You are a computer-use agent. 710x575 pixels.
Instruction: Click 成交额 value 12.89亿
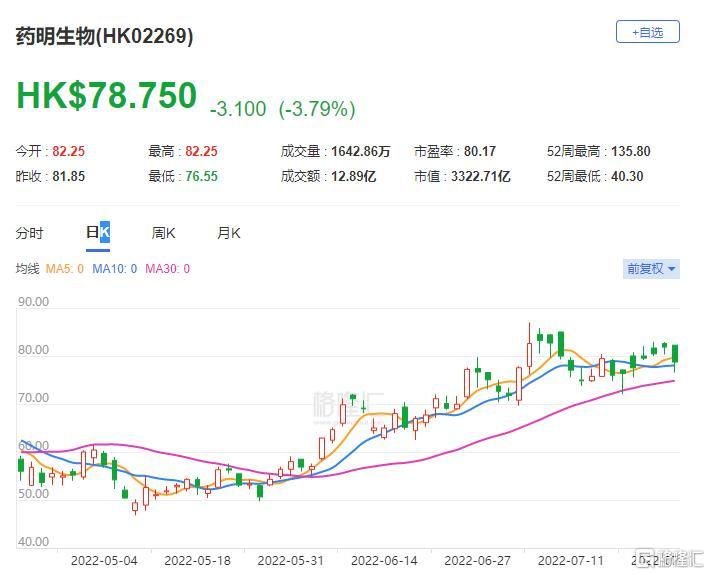[x=353, y=176]
